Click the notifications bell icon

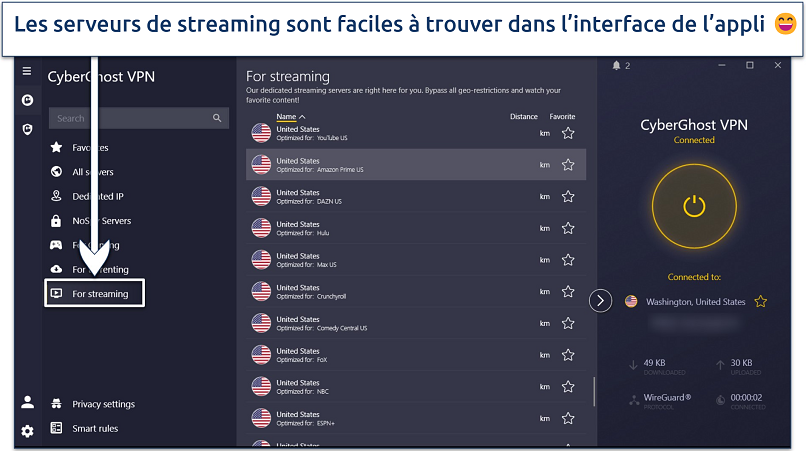tap(618, 66)
